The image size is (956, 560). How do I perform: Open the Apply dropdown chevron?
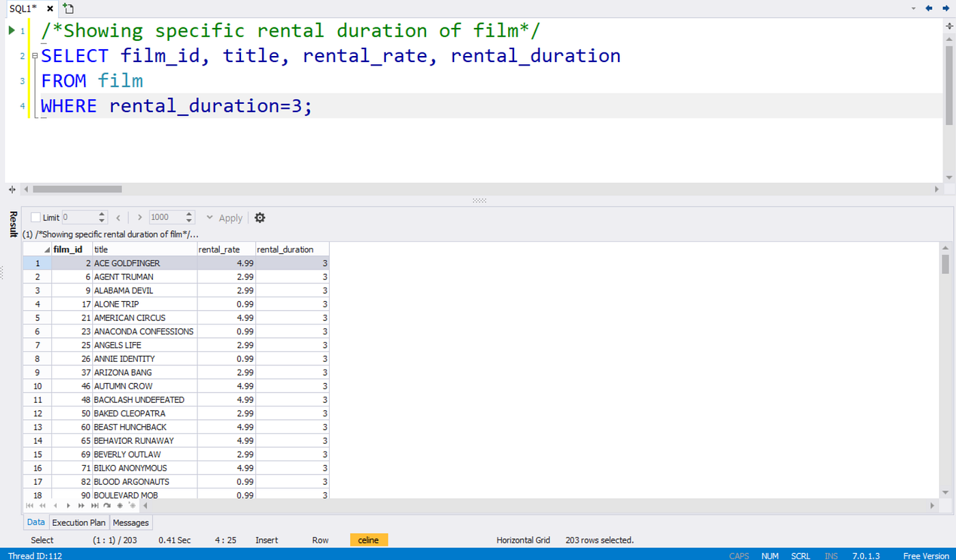point(210,217)
